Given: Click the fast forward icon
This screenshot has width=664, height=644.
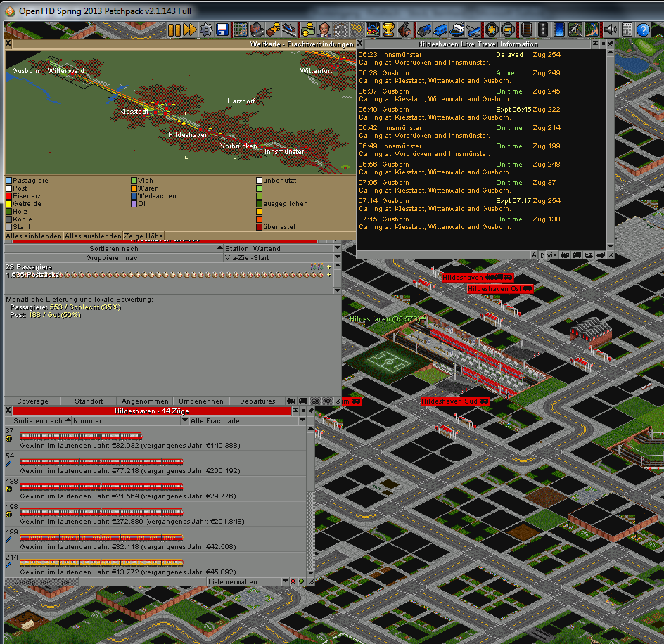Looking at the screenshot, I should 189,30.
